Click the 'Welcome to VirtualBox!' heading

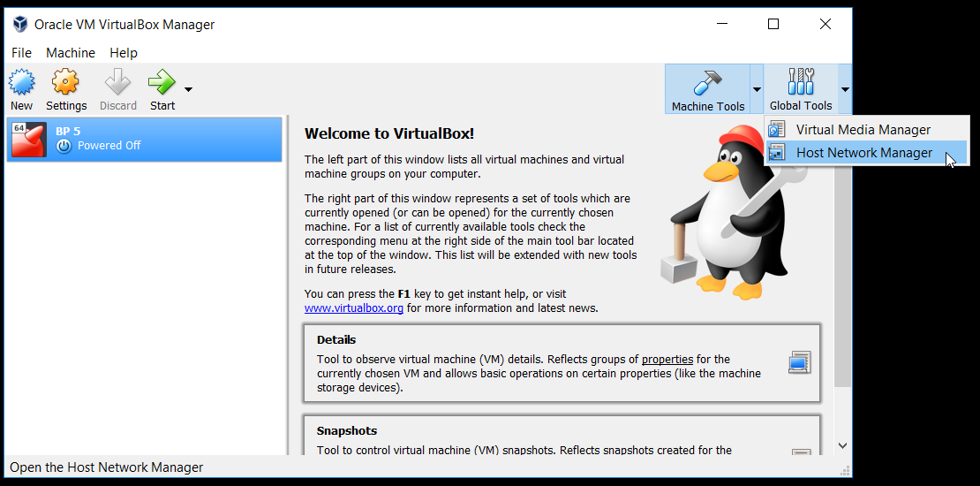point(389,133)
